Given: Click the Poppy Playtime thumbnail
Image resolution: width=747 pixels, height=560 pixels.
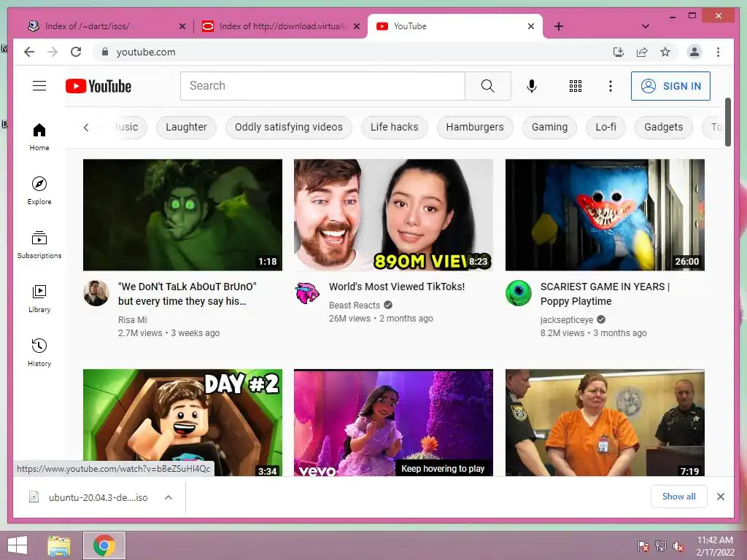Looking at the screenshot, I should [605, 215].
